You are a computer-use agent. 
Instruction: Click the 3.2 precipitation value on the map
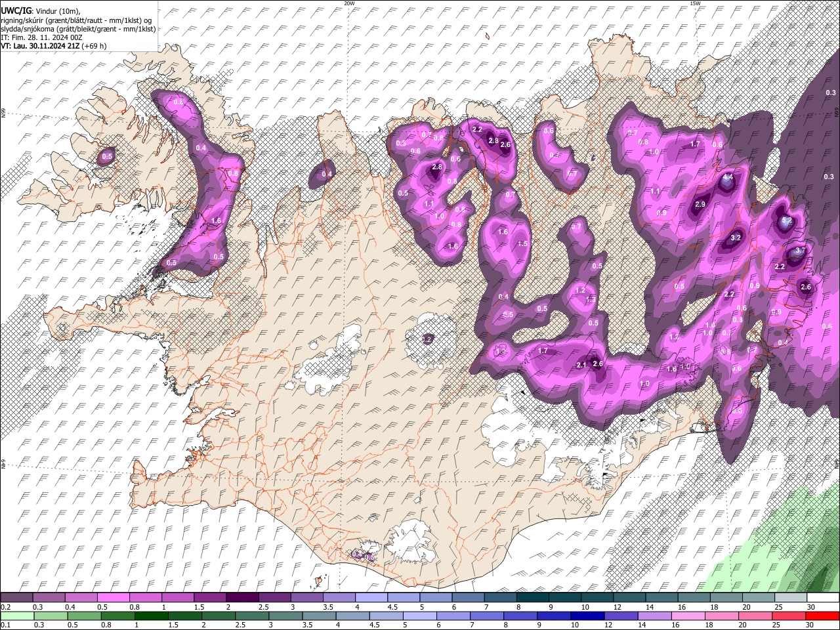click(735, 238)
